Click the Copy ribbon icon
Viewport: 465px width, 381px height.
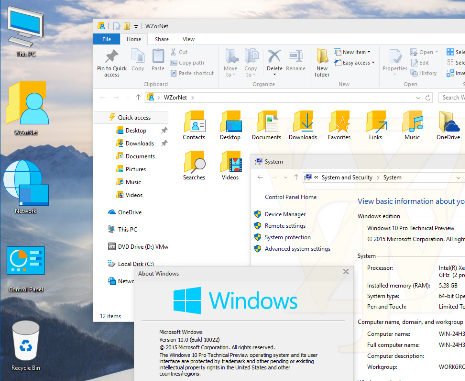click(138, 60)
